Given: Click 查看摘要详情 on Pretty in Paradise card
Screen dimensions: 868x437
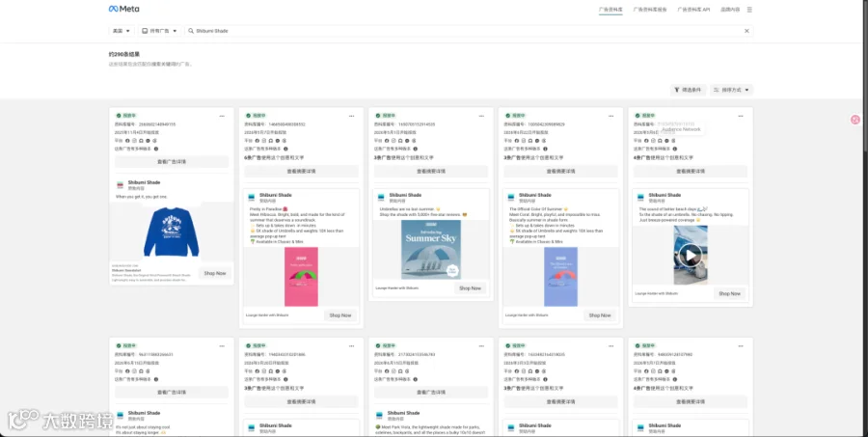Looking at the screenshot, I should point(301,171).
